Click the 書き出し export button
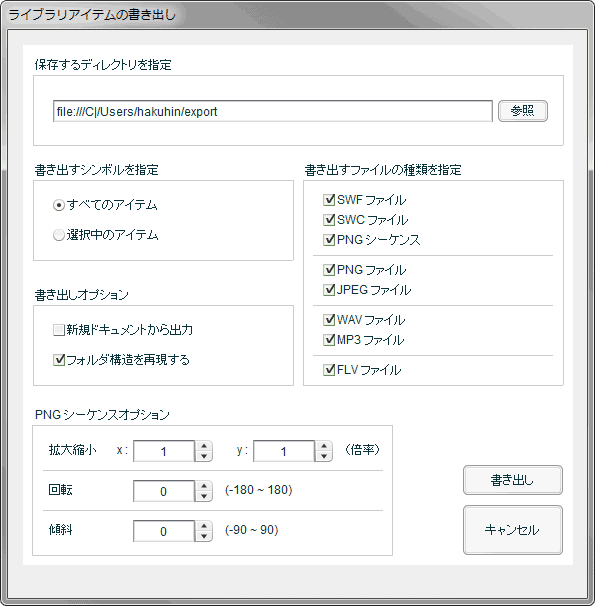Screen dimensions: 595x606 tap(513, 480)
